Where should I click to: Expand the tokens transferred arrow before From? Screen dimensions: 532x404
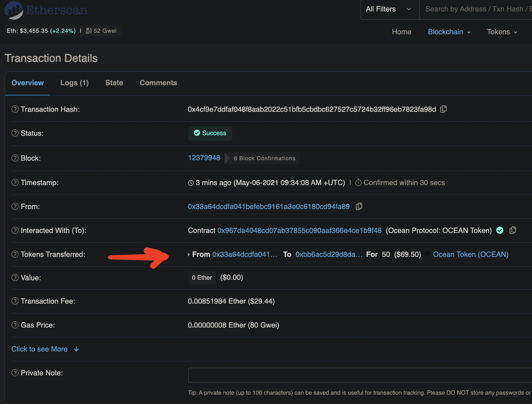click(x=189, y=255)
